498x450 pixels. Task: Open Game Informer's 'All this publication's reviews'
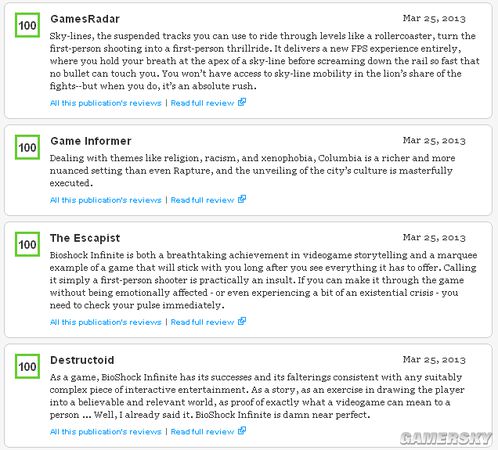click(105, 200)
